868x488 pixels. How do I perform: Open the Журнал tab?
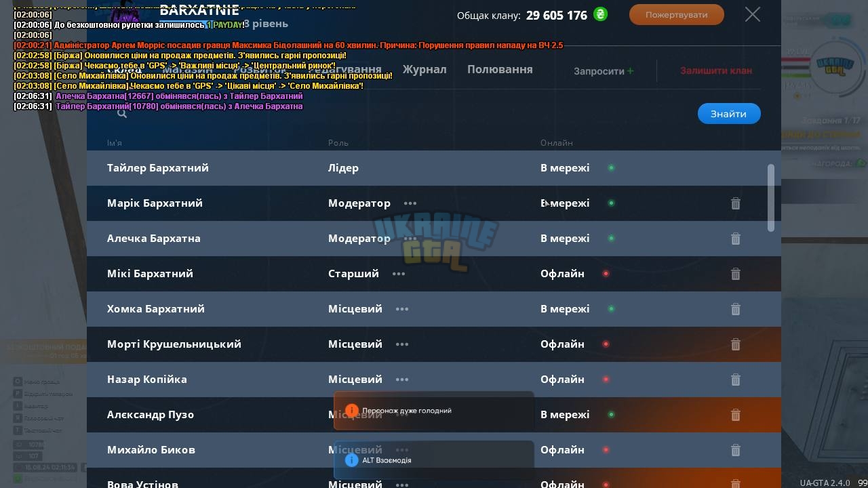[x=425, y=69]
